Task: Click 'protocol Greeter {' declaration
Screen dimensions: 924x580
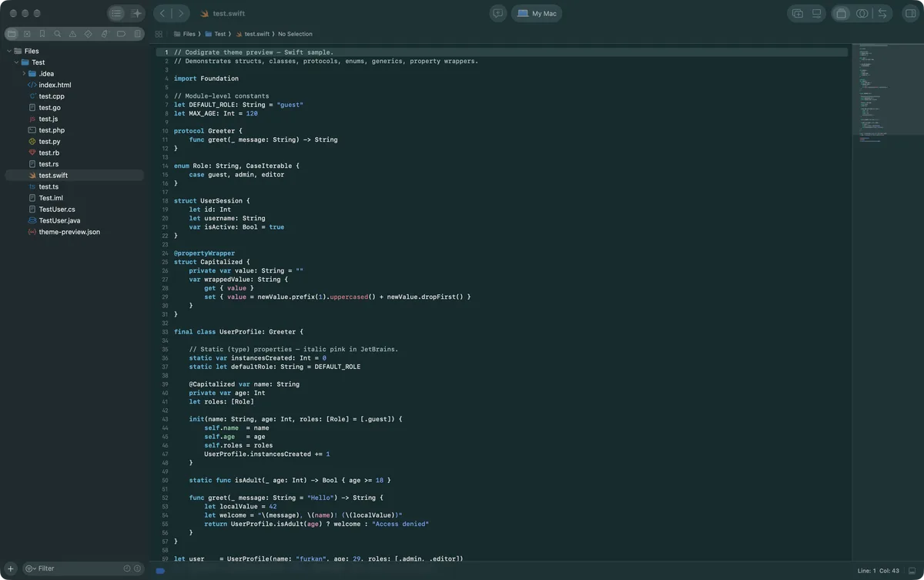Action: pos(208,131)
